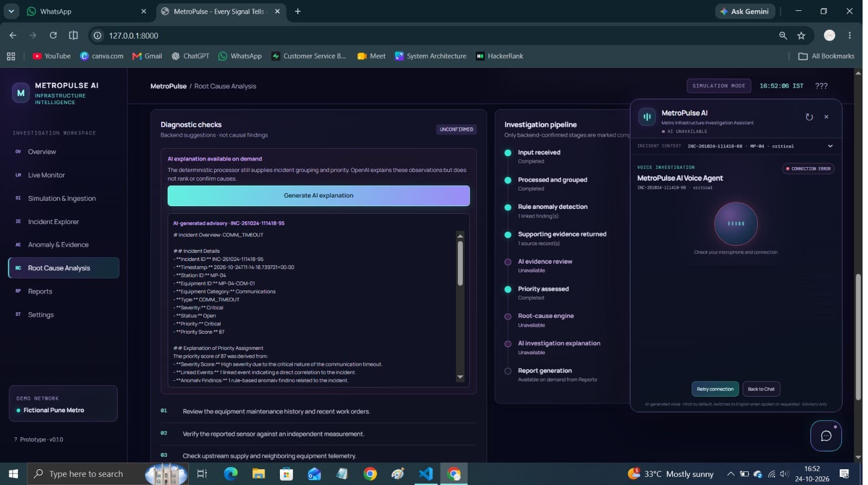The width and height of the screenshot is (868, 485).
Task: Open the browser side panel icon
Action: (x=73, y=35)
